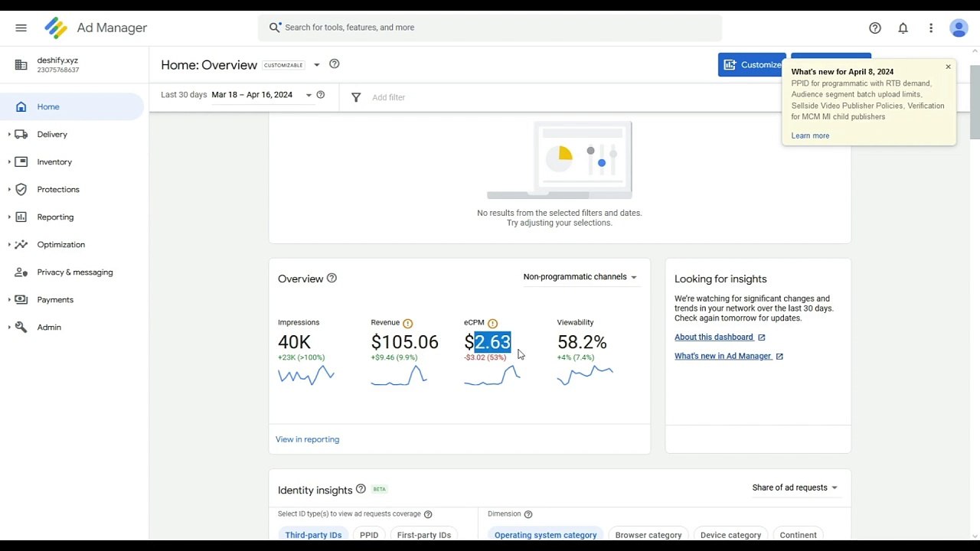Click the View in reporting link
980x551 pixels.
[x=307, y=439]
